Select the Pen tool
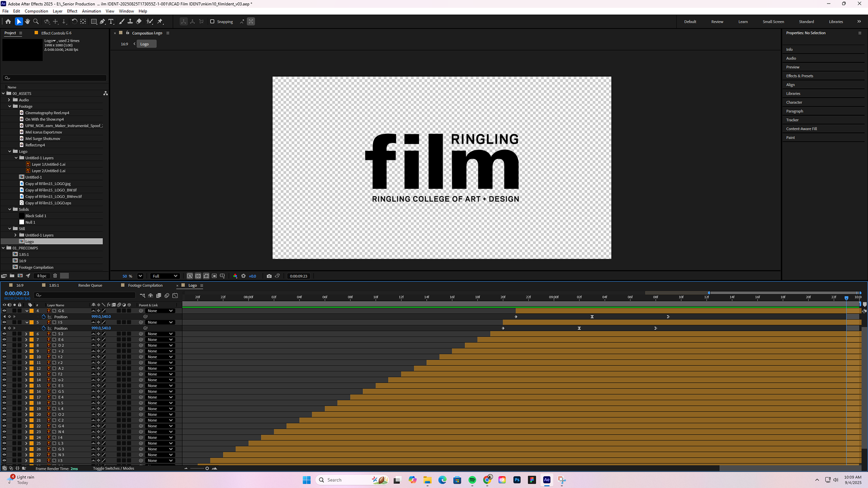 (x=103, y=21)
